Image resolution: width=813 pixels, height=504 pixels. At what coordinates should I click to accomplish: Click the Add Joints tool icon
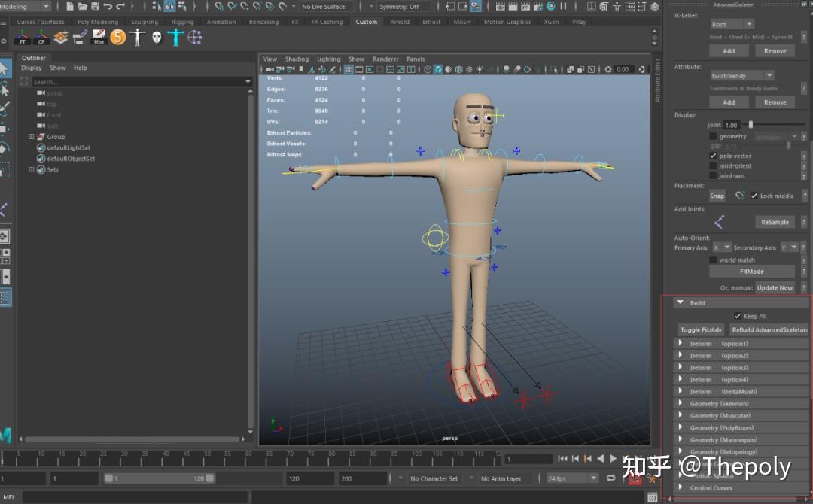[719, 222]
